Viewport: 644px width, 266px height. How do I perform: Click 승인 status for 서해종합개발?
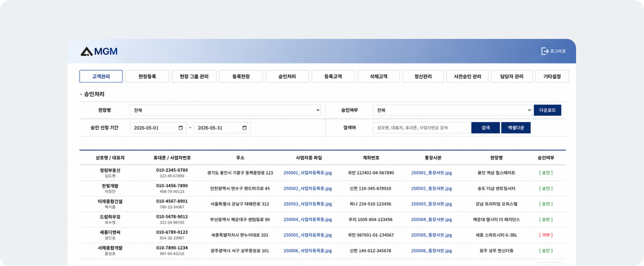[x=546, y=251]
